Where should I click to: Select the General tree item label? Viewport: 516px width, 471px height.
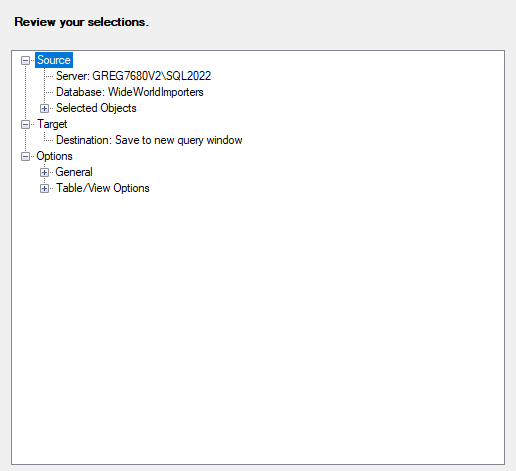[x=74, y=172]
